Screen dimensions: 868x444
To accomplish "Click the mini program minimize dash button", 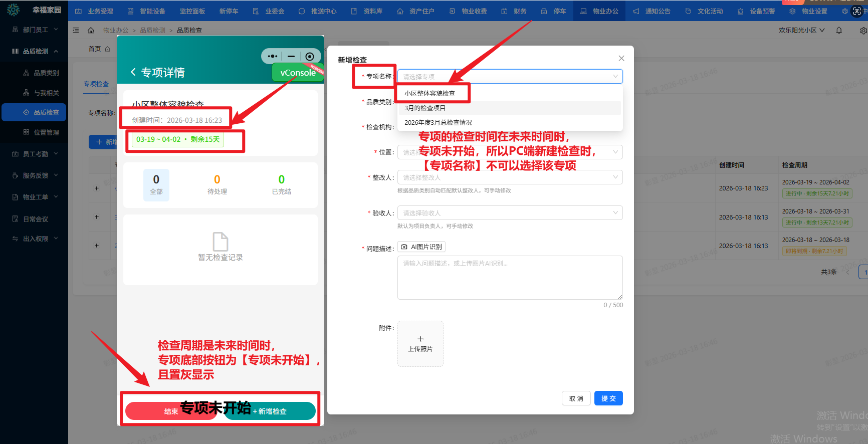I will pyautogui.click(x=291, y=56).
